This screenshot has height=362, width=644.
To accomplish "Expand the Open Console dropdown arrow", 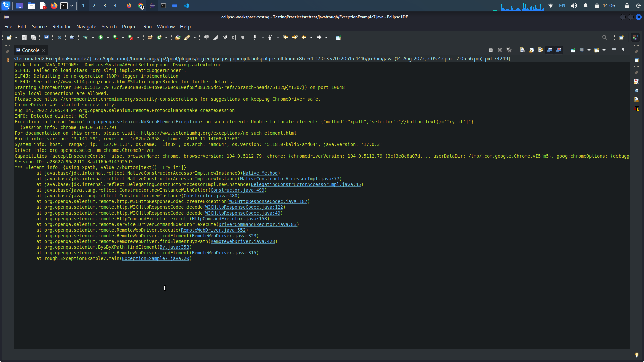I will tap(604, 50).
